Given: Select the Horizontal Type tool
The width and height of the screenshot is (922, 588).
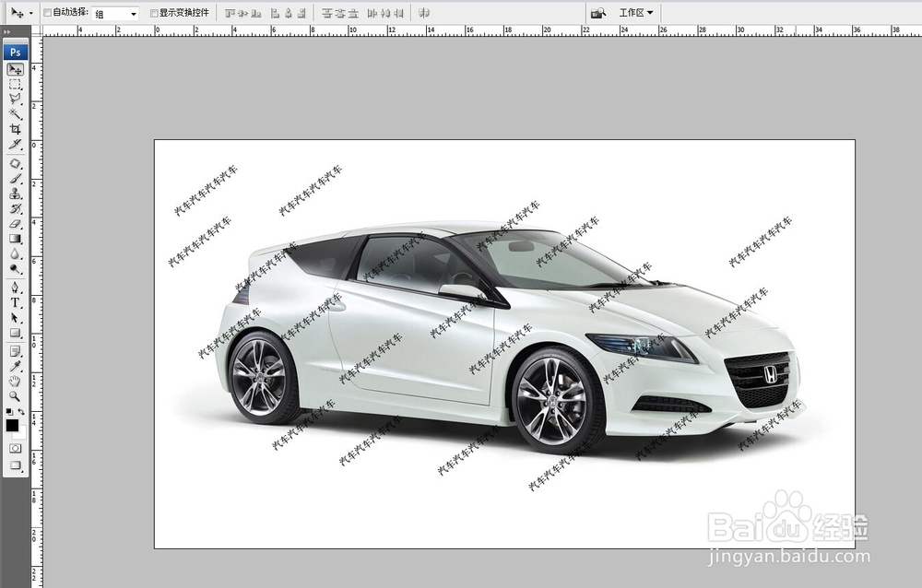Looking at the screenshot, I should point(16,303).
